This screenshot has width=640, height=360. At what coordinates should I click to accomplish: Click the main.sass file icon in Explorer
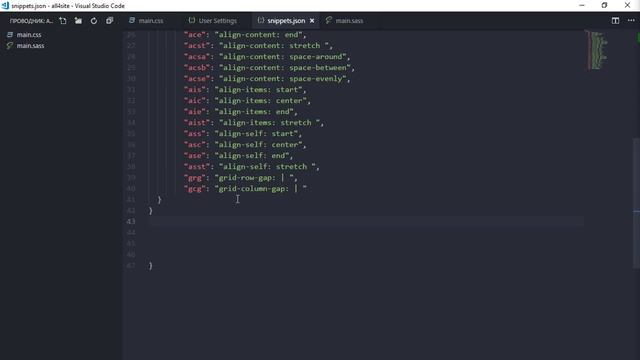10,46
